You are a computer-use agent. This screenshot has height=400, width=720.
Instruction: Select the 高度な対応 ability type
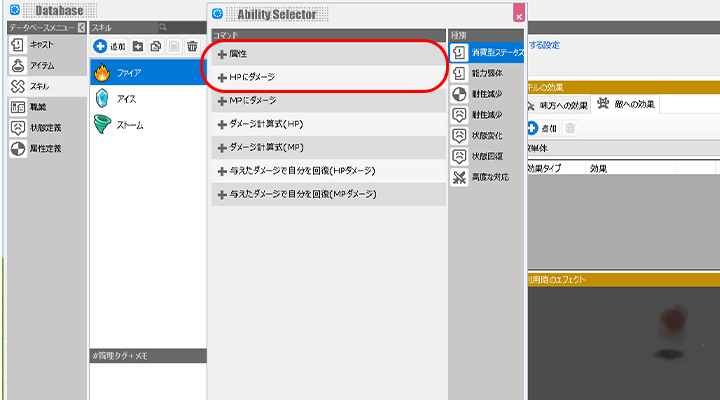[x=486, y=177]
